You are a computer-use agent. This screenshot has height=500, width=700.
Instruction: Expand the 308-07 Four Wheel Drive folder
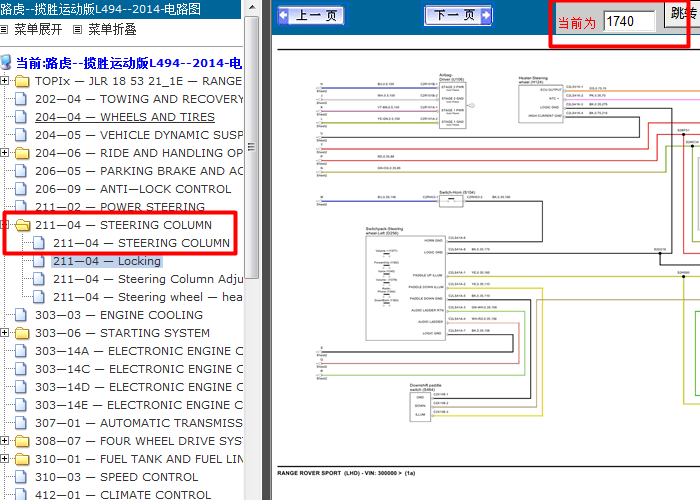[4, 441]
